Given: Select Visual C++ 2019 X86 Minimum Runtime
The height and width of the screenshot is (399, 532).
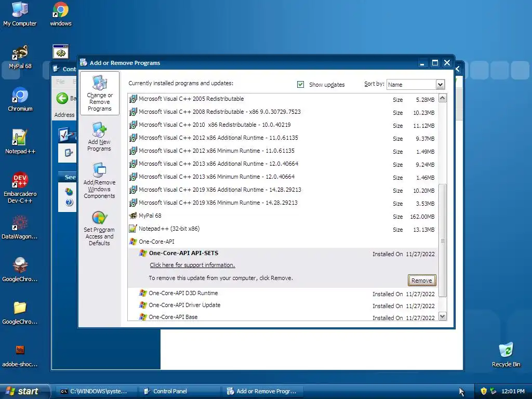Looking at the screenshot, I should pyautogui.click(x=282, y=203).
